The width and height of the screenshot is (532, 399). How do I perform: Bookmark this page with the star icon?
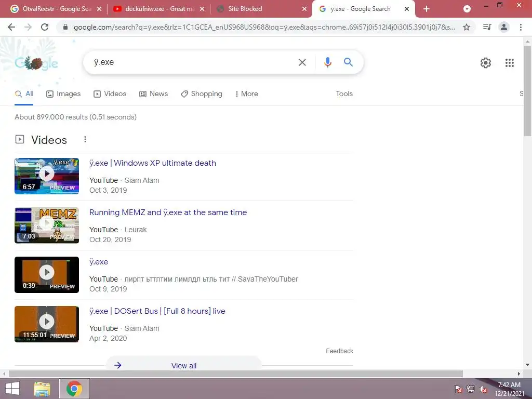pyautogui.click(x=467, y=27)
